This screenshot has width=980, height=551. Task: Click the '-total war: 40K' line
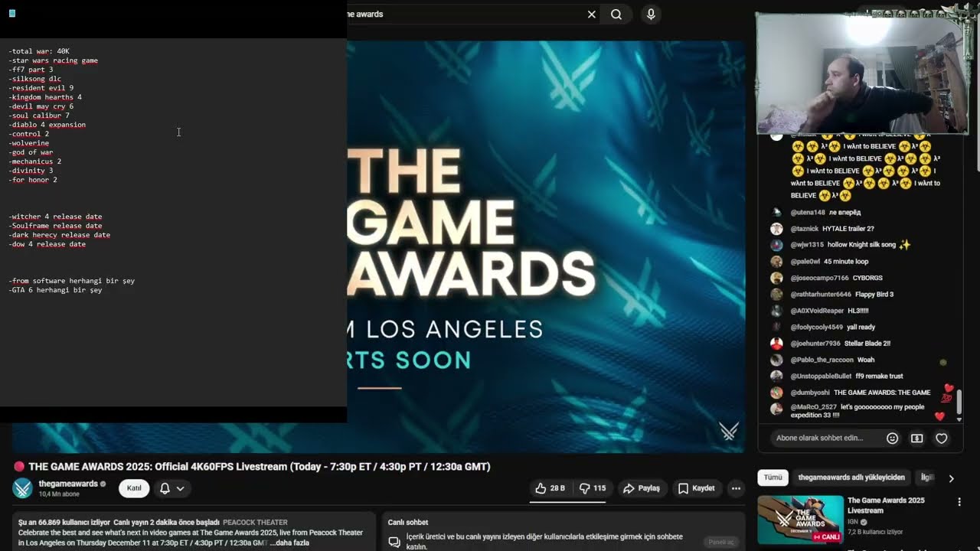click(x=39, y=51)
